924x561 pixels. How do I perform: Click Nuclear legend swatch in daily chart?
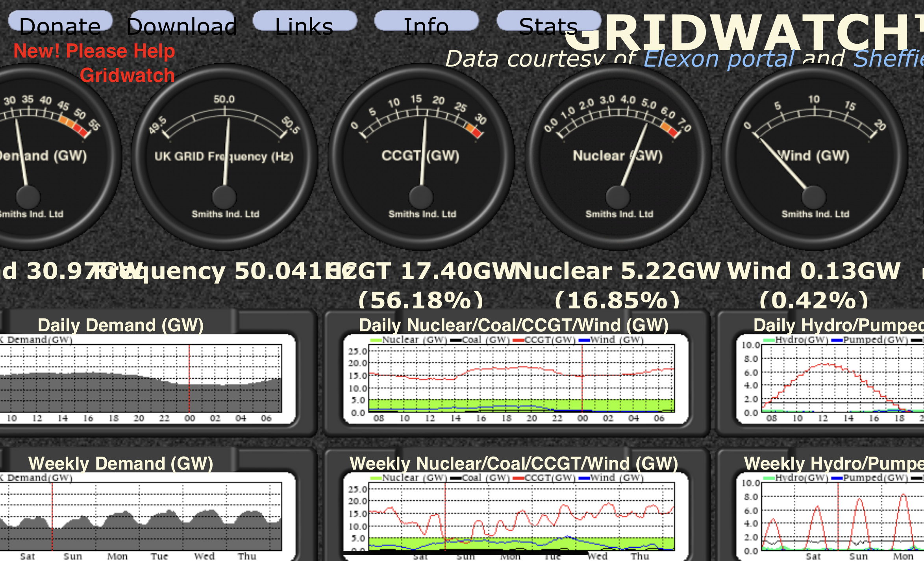coord(376,340)
